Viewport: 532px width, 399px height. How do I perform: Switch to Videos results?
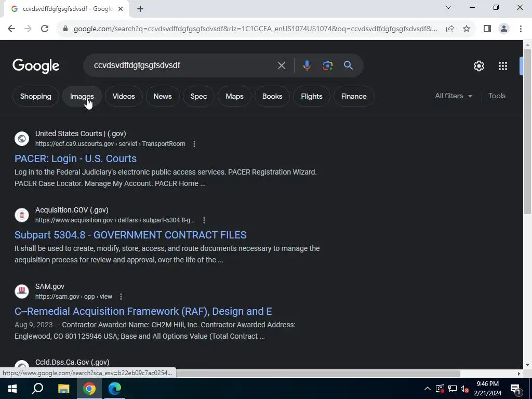tap(124, 96)
